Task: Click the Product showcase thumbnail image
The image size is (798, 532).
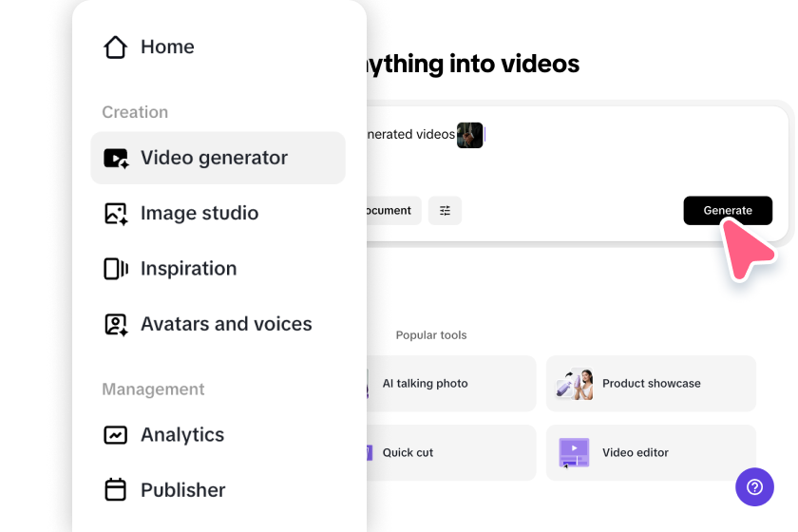Action: [x=574, y=384]
